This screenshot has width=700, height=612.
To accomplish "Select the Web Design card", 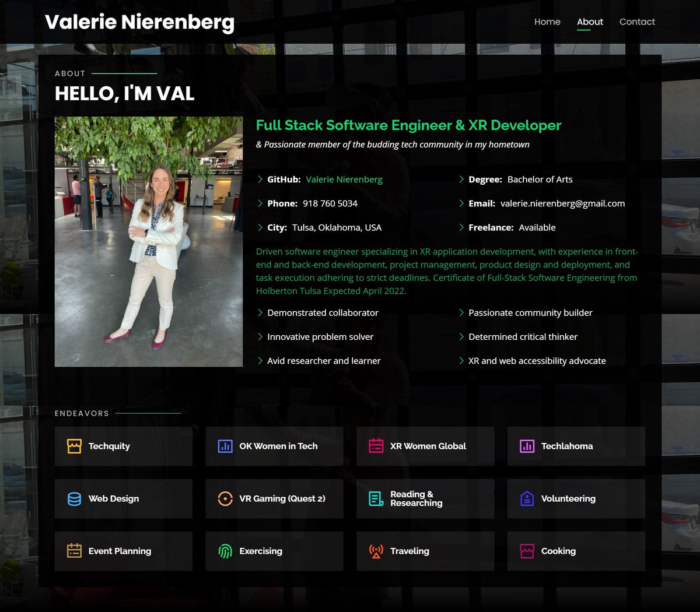I will tap(124, 499).
